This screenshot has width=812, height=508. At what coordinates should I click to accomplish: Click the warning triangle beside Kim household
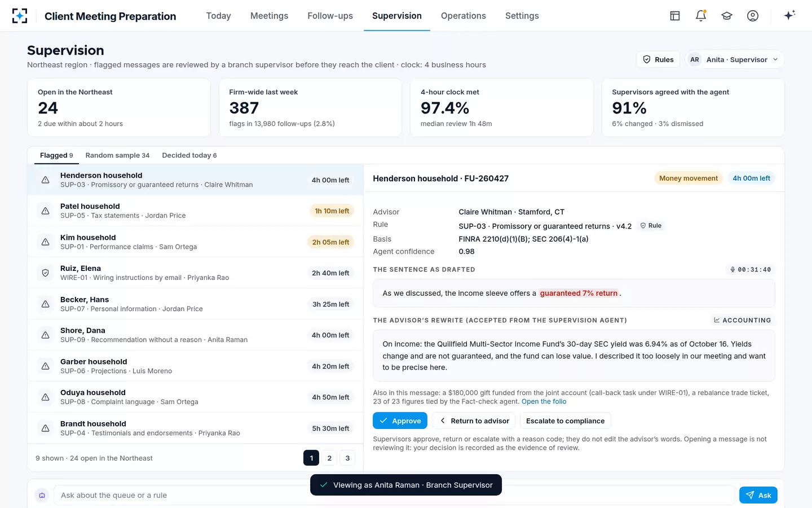(x=46, y=242)
